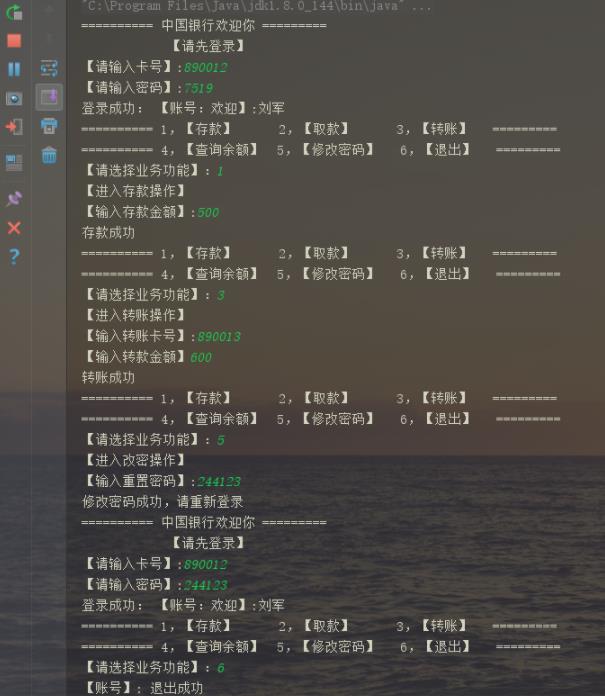This screenshot has width=605, height=696.
Task: Stop the running process with the red square
Action: tap(14, 41)
